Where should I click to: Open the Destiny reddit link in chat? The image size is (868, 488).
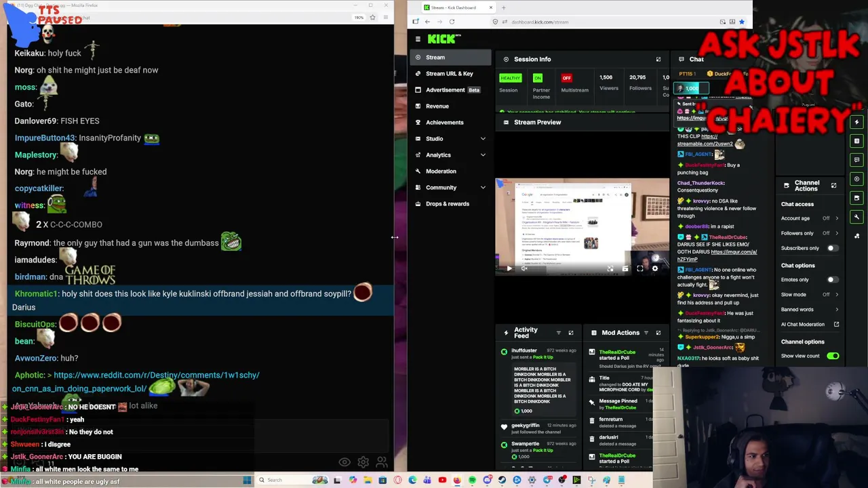tap(136, 382)
